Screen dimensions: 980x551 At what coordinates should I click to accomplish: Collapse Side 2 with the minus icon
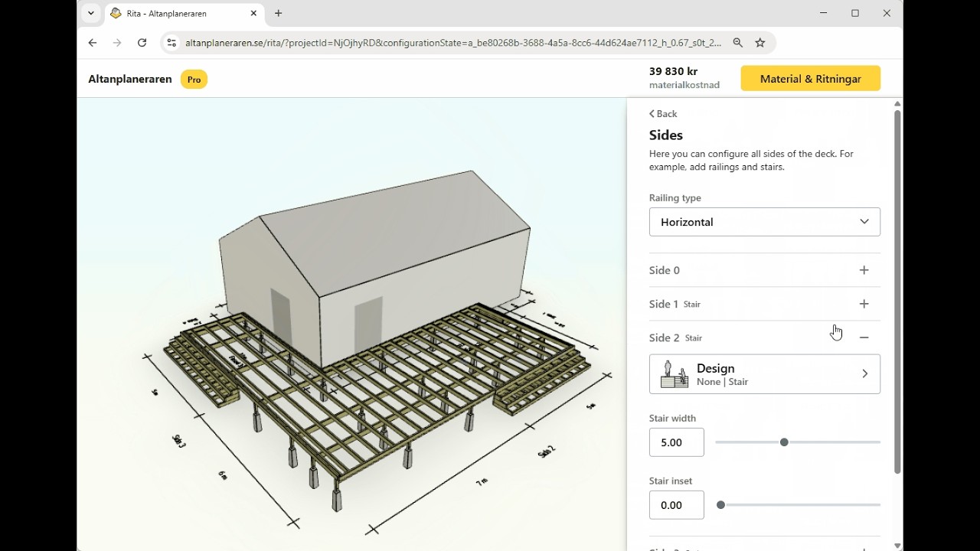point(864,337)
